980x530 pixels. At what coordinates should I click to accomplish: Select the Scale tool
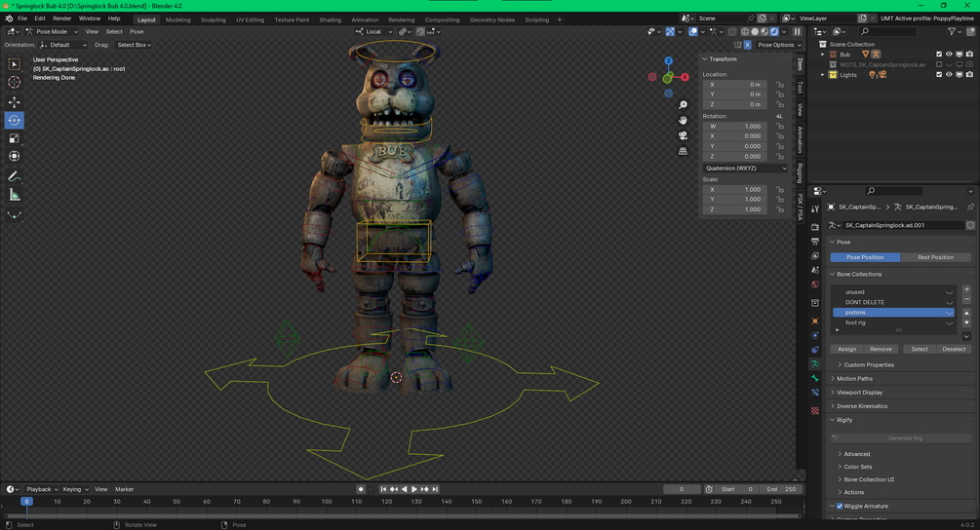[x=14, y=138]
